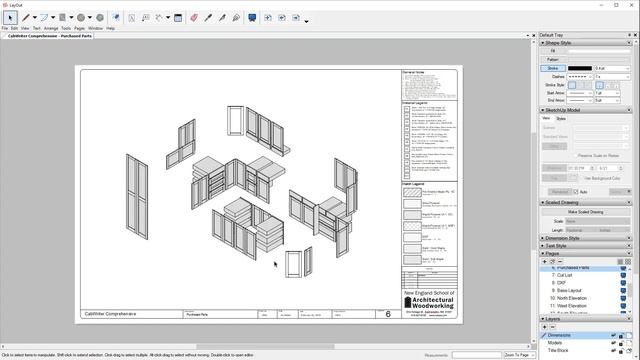Image resolution: width=640 pixels, height=360 pixels.
Task: Collapse the SketchUp Model panel
Action: 585,110
